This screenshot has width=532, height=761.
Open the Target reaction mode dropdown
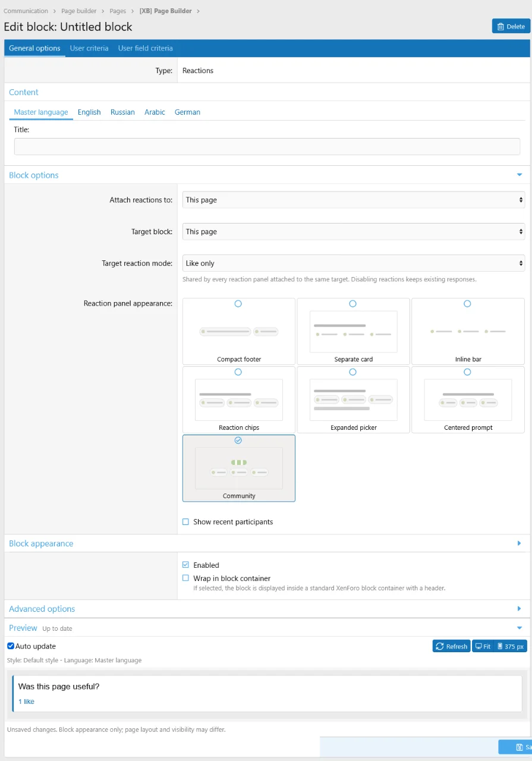[x=354, y=263]
